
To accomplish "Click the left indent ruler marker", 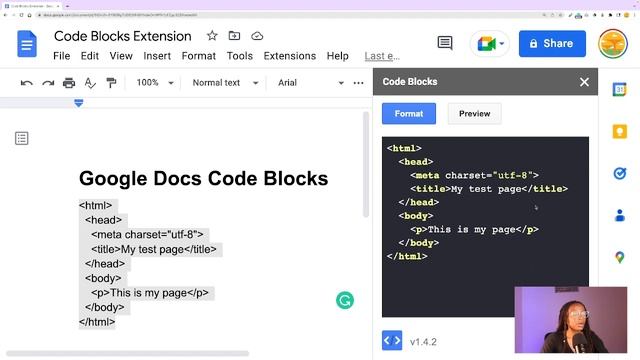I will point(79,103).
